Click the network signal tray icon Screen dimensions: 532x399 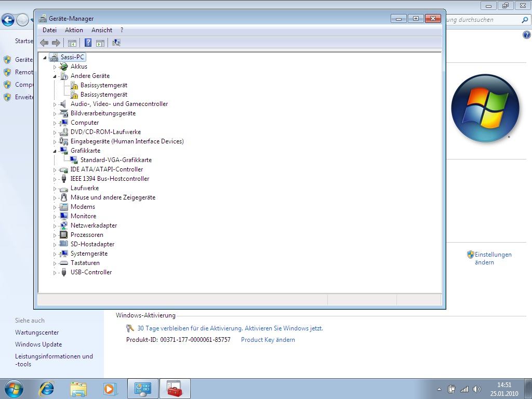coord(464,389)
